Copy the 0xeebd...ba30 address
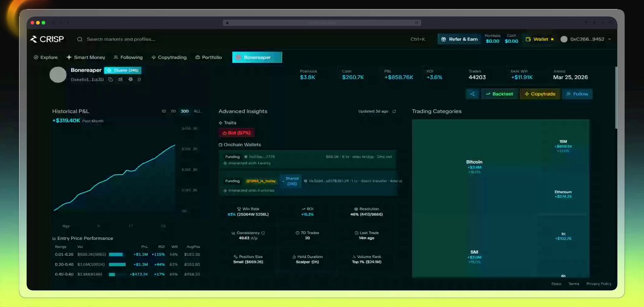 click(111, 80)
